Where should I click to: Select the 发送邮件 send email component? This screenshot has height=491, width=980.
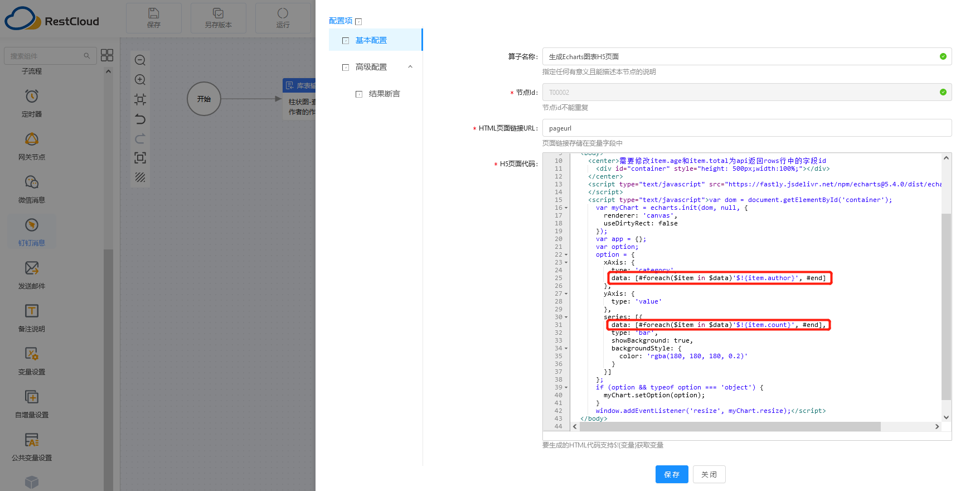click(x=32, y=275)
